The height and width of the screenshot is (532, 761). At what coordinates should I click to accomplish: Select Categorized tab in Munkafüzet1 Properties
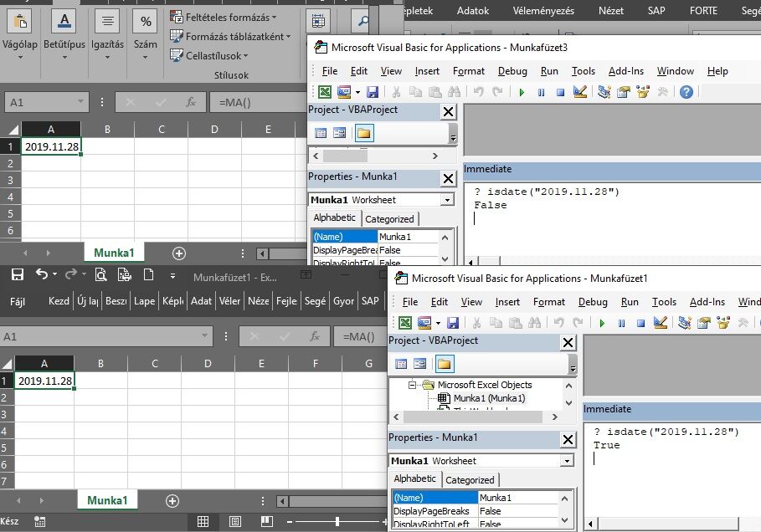click(470, 480)
